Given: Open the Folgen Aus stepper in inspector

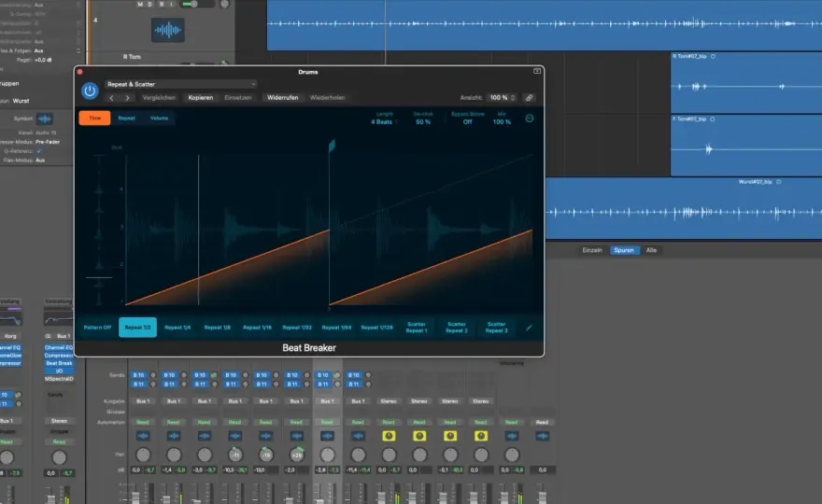Looking at the screenshot, I should pyautogui.click(x=78, y=50).
